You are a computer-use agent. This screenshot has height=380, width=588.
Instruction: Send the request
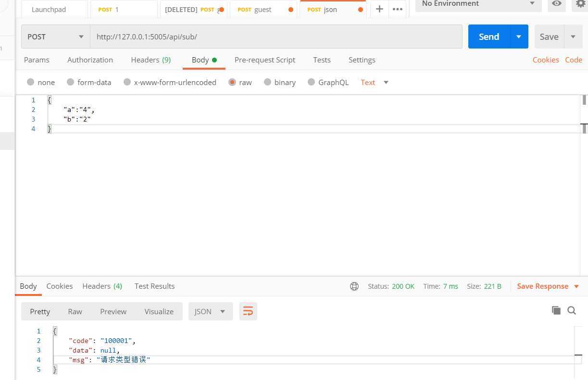pos(489,37)
